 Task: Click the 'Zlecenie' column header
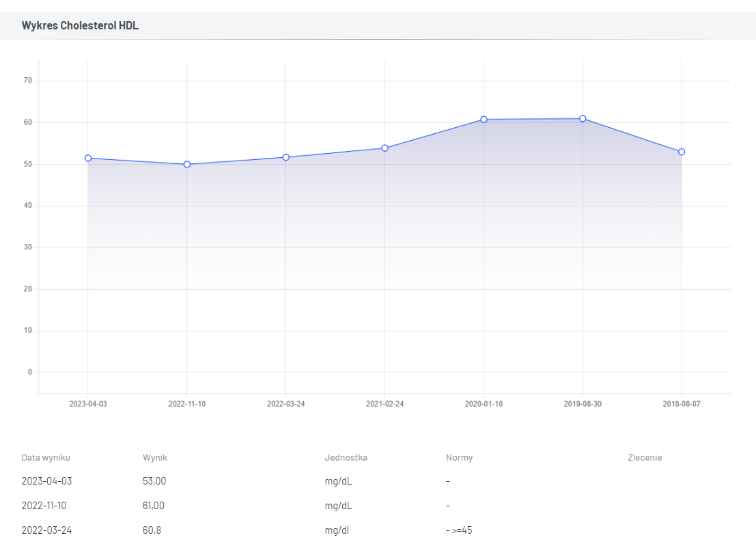pos(644,458)
